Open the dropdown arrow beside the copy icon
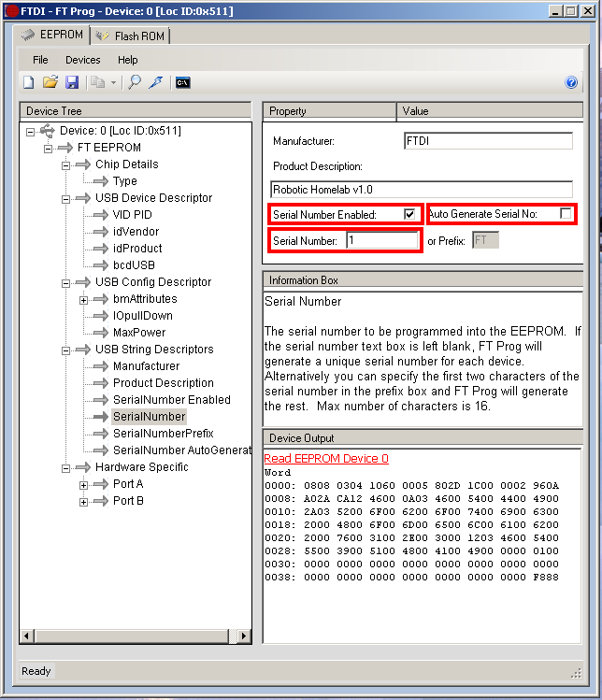 point(114,82)
